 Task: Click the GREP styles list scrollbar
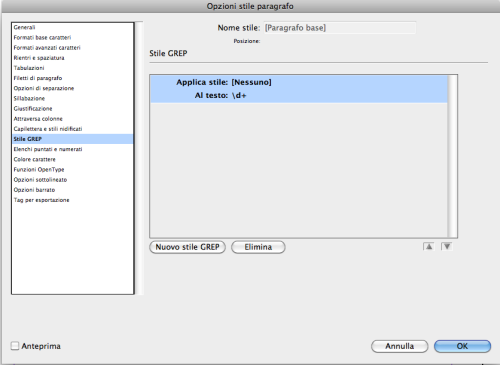pyautogui.click(x=452, y=156)
